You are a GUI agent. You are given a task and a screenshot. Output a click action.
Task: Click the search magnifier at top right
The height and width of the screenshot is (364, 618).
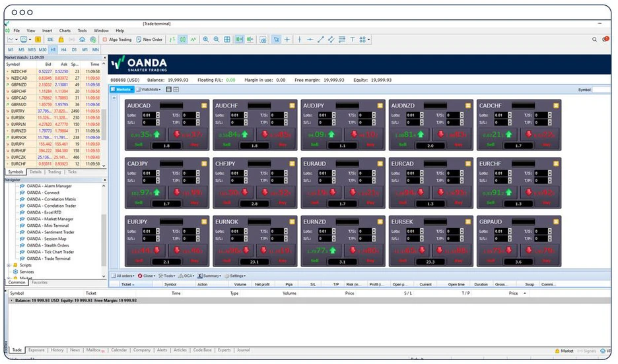pos(594,40)
